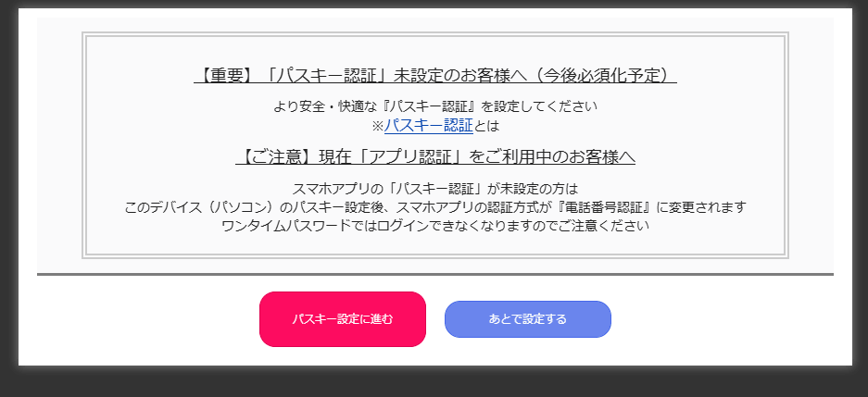
Task: Click the ※ symbol before the link
Action: pos(378,126)
